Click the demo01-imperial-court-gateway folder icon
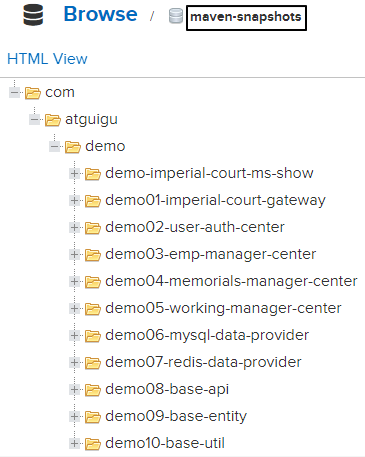365x457 pixels. 93,201
